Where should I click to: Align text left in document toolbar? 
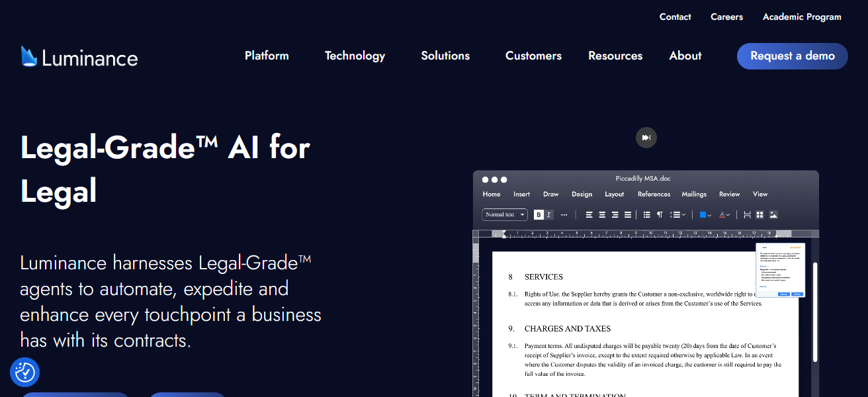pyautogui.click(x=589, y=214)
